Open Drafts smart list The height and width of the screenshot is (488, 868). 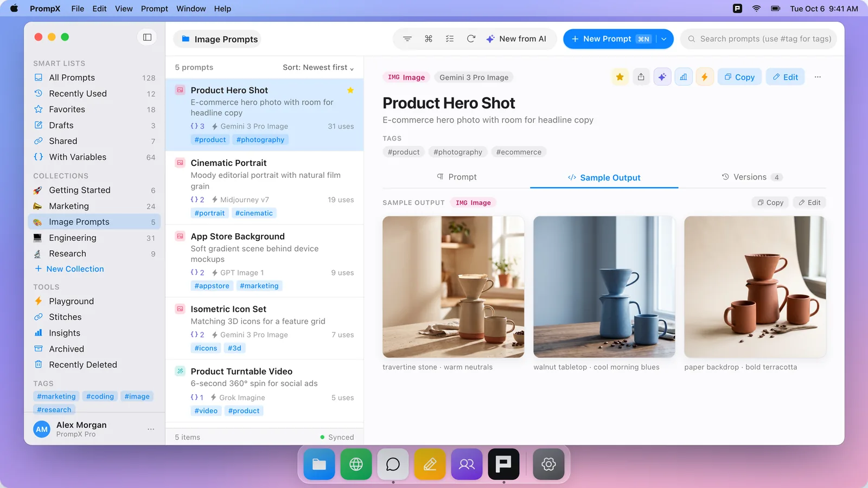pyautogui.click(x=94, y=125)
